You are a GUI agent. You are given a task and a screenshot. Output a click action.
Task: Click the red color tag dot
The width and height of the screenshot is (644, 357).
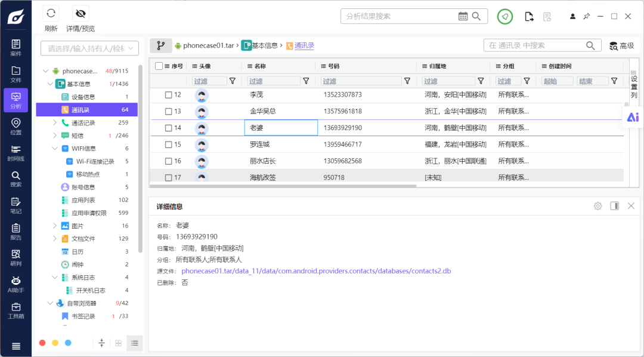coord(42,343)
